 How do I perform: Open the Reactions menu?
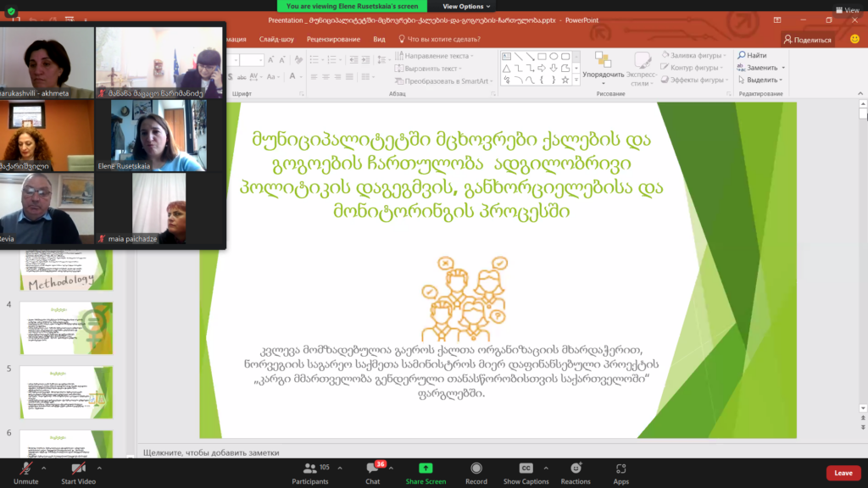tap(576, 469)
